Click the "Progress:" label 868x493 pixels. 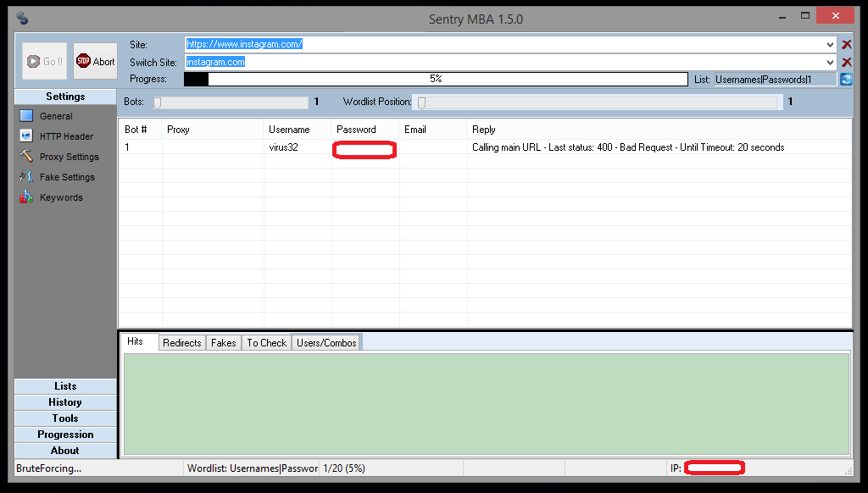pos(148,79)
